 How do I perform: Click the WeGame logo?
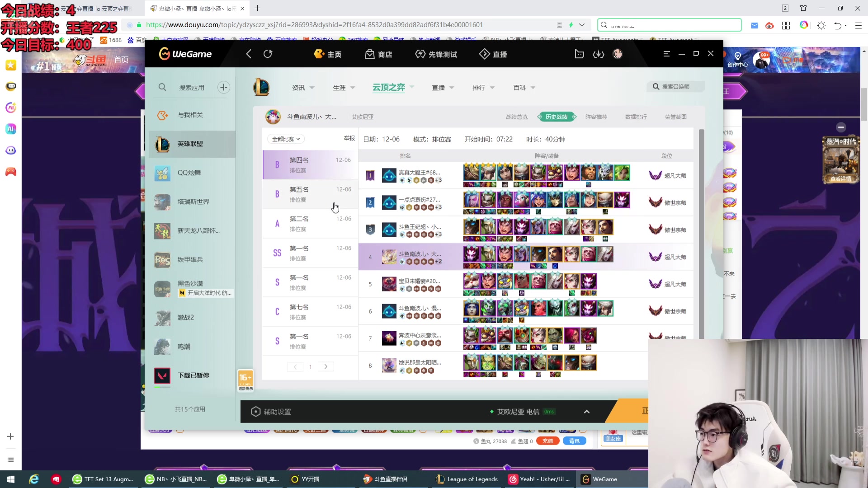click(185, 54)
